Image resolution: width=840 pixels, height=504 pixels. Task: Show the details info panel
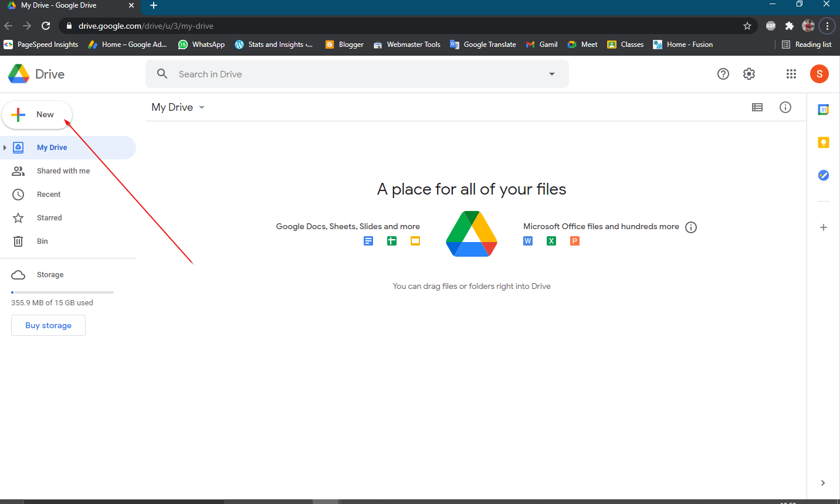pos(785,107)
